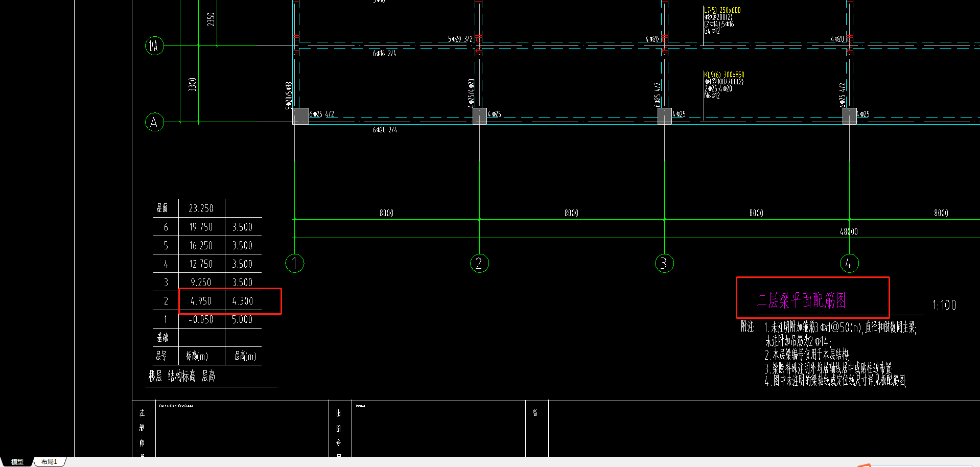Screen dimensions: 980x467
Task: Select vertical annotation 5Φ20/5Φ18 near axis 1
Action: (x=288, y=95)
